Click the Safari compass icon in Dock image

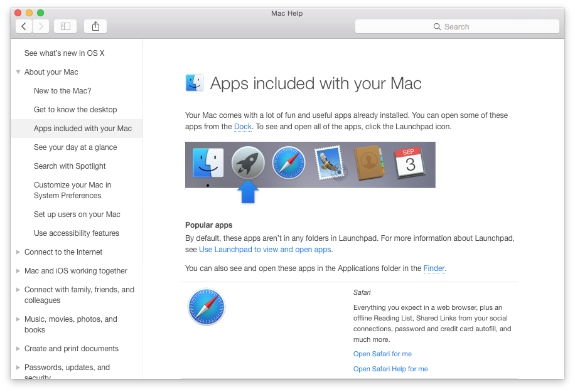click(x=289, y=162)
